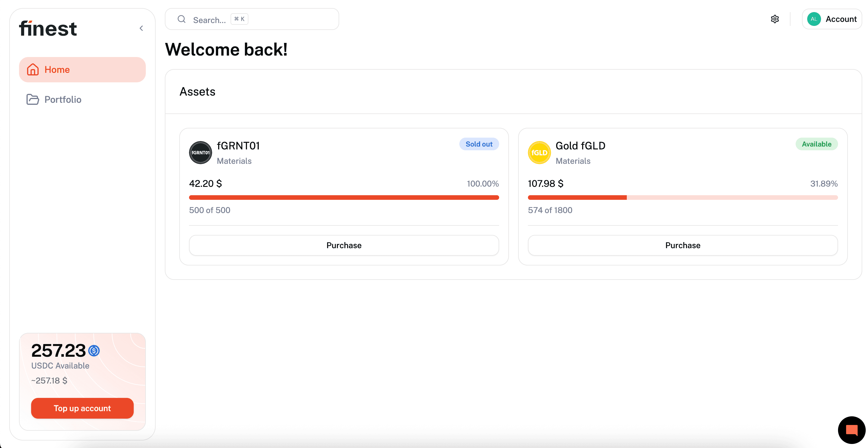Go to the Portfolio section

coord(63,100)
